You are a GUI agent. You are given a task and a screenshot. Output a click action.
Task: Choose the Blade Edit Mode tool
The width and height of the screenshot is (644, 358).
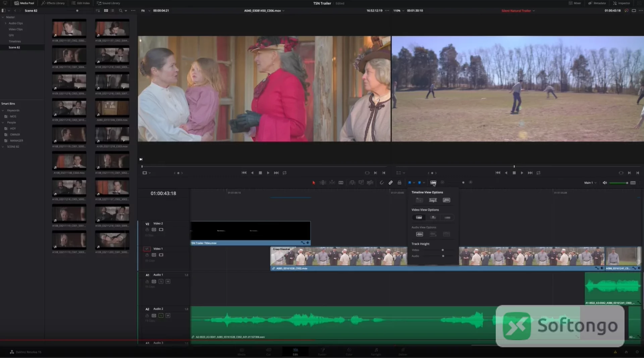341,183
